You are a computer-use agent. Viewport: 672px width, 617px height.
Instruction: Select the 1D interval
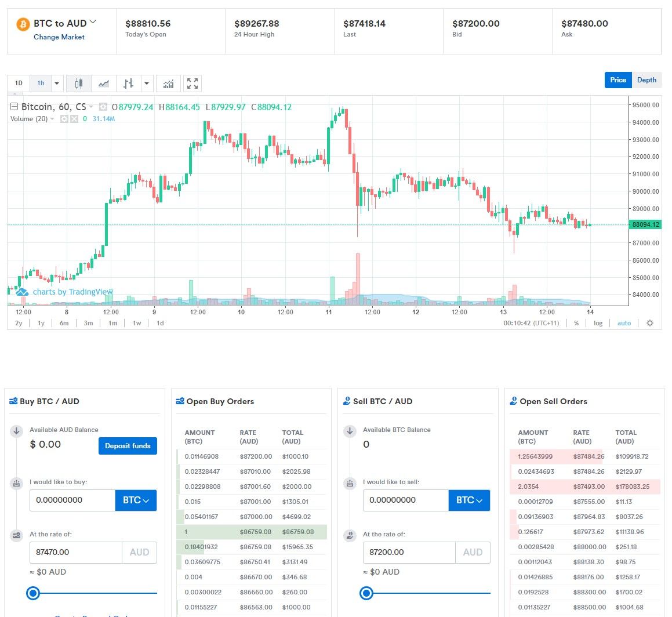click(19, 83)
